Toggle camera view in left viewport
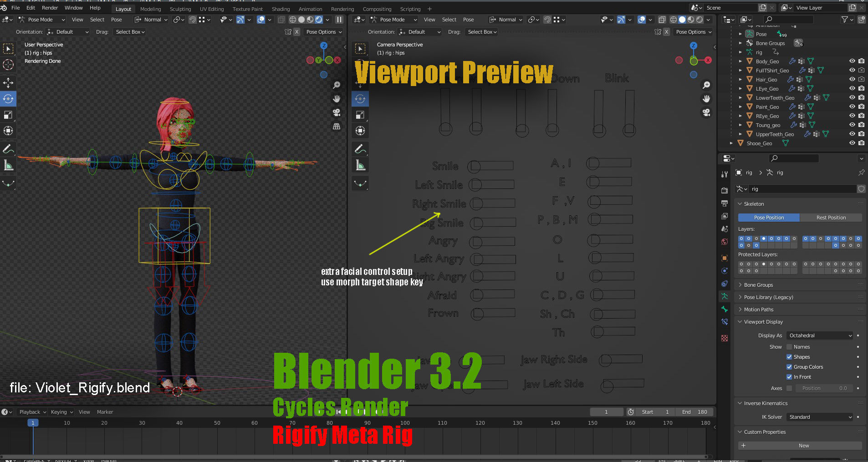 point(337,112)
